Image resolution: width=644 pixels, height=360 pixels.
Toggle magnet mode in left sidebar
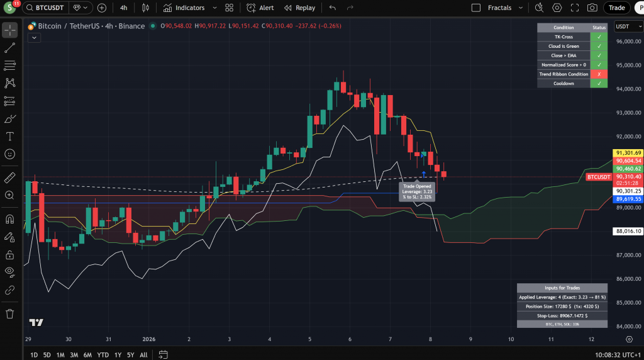(x=9, y=220)
